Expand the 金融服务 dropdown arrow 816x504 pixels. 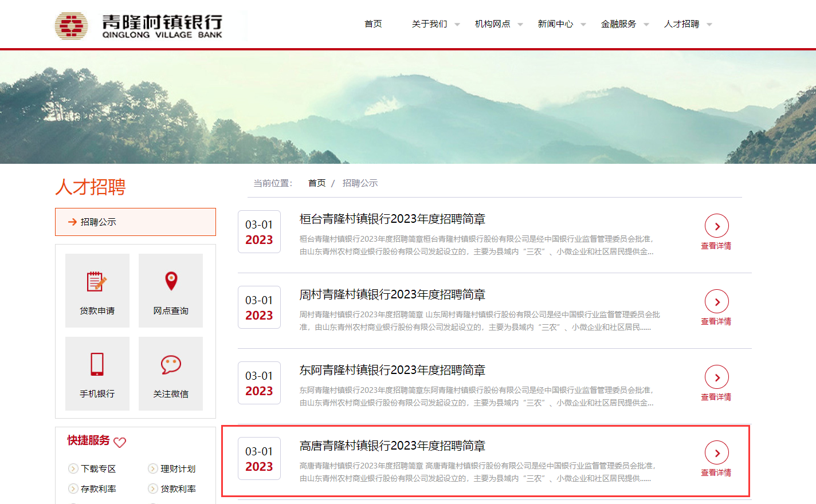point(646,24)
